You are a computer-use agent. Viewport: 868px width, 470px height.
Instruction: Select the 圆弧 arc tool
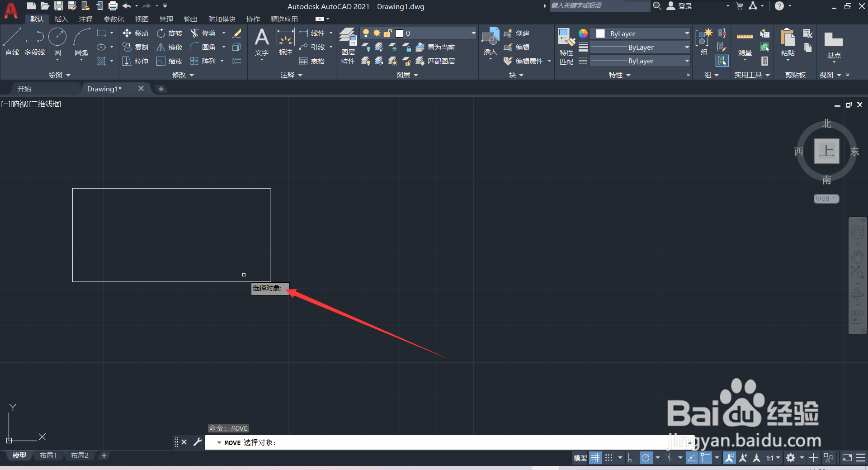tap(81, 42)
